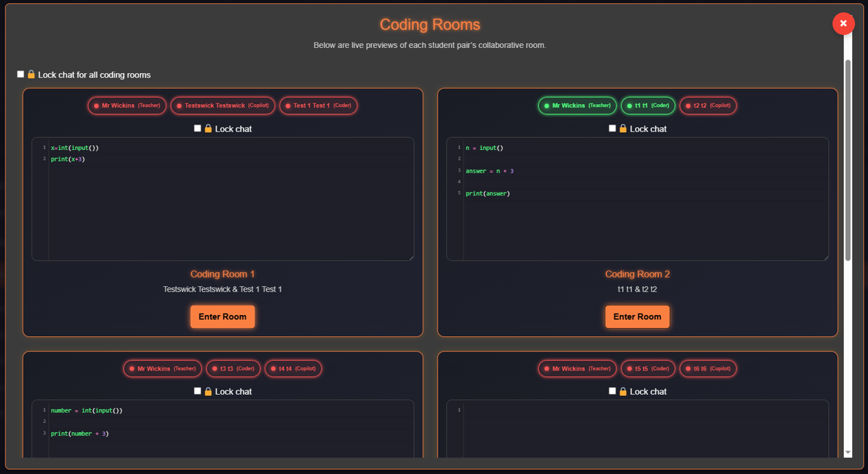This screenshot has width=868, height=474.
Task: Click the t4 t4 Copilot badge
Action: [x=293, y=369]
